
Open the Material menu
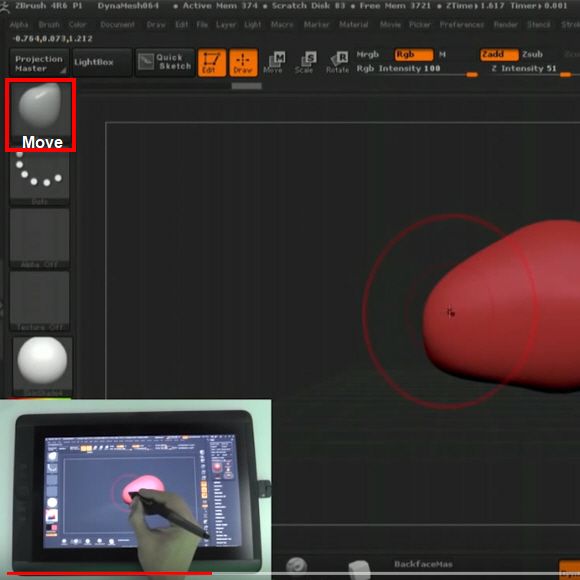[x=354, y=25]
